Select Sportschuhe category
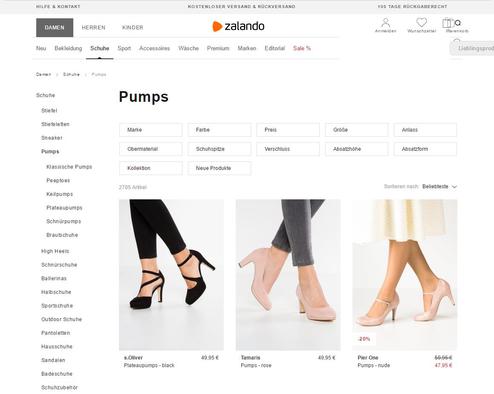494x394 pixels. click(57, 306)
